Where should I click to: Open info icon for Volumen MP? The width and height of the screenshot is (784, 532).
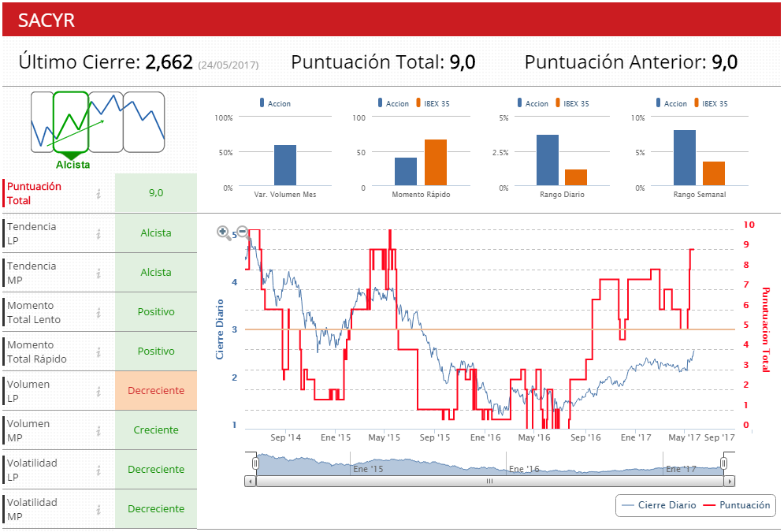tap(98, 431)
